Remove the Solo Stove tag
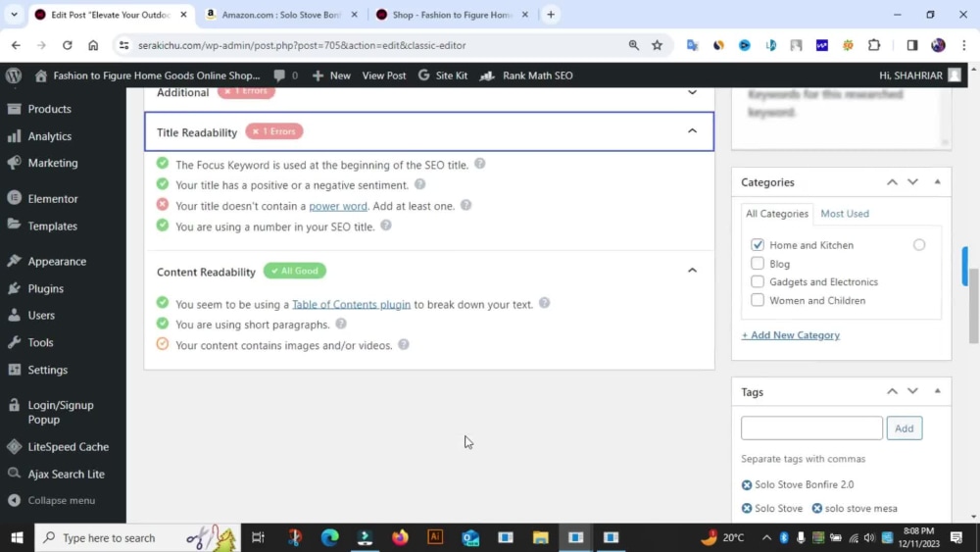 746,508
